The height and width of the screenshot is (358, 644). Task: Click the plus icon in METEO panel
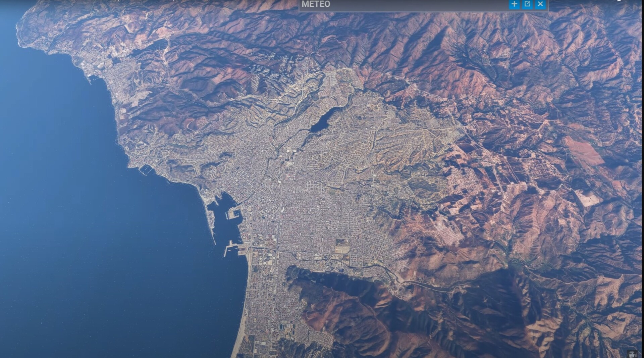(514, 4)
